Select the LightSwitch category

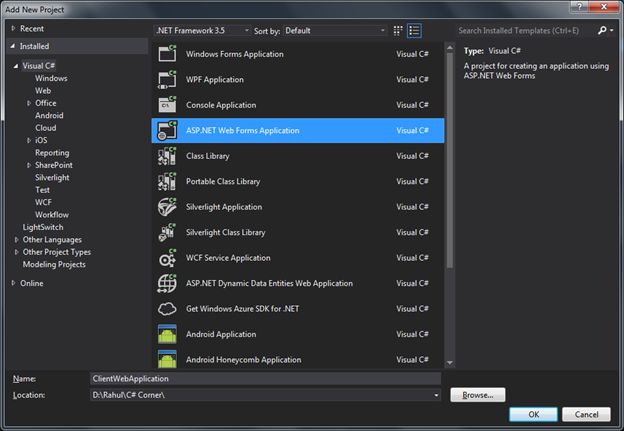point(43,227)
